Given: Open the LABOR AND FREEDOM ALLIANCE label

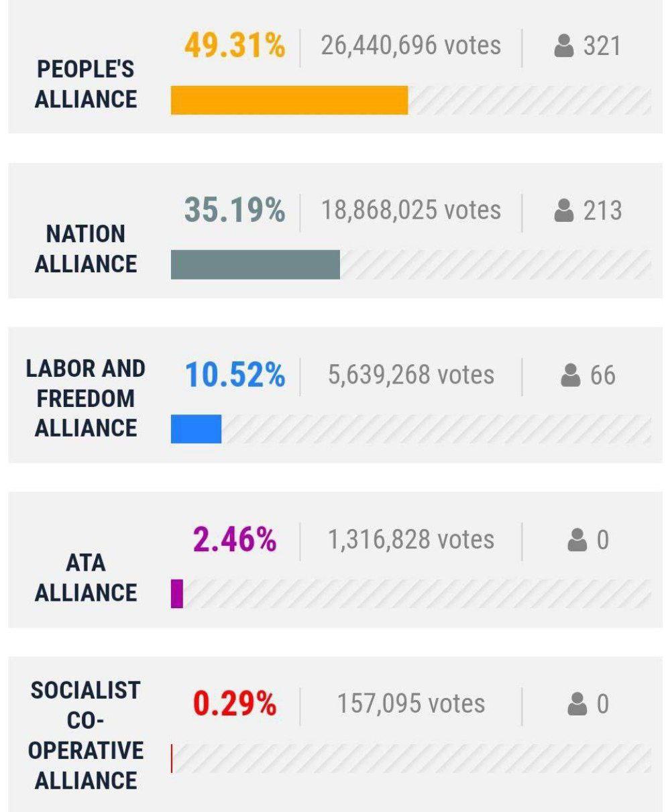Looking at the screenshot, I should (x=85, y=398).
